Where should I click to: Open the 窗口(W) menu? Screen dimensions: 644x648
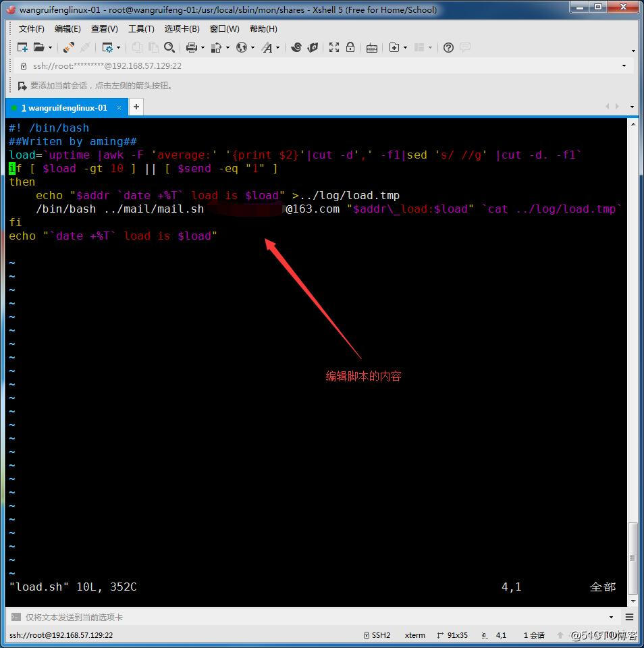pos(224,29)
